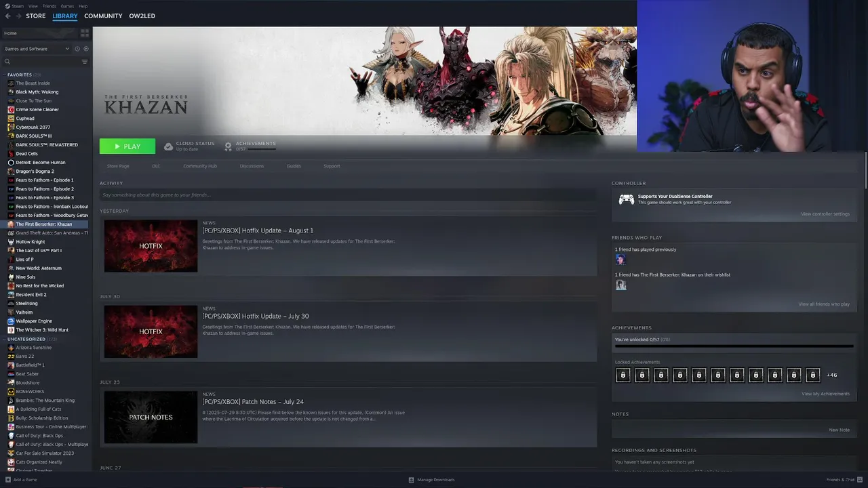The width and height of the screenshot is (868, 488).
Task: Open the Steam menu
Action: click(18, 6)
